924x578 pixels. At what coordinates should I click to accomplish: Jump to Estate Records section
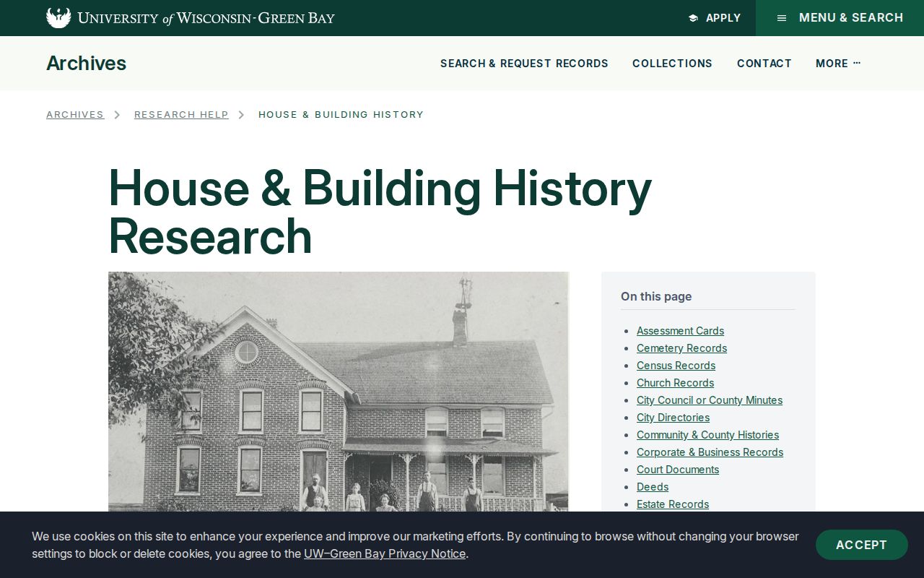click(673, 504)
